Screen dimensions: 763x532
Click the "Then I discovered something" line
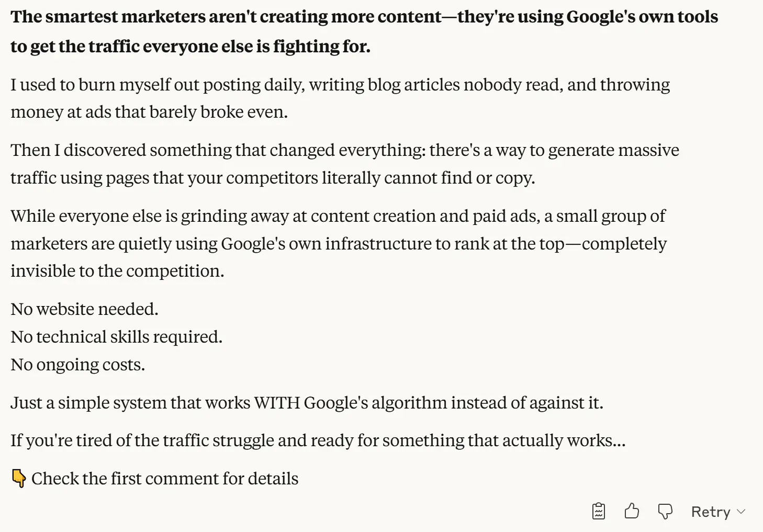click(345, 150)
